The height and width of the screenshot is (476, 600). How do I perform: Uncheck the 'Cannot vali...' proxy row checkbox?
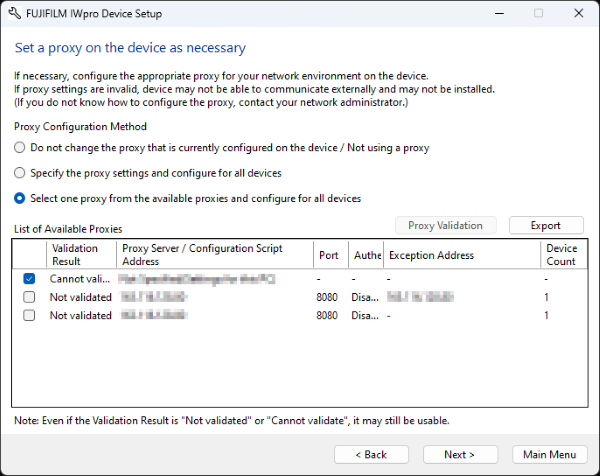pyautogui.click(x=29, y=279)
